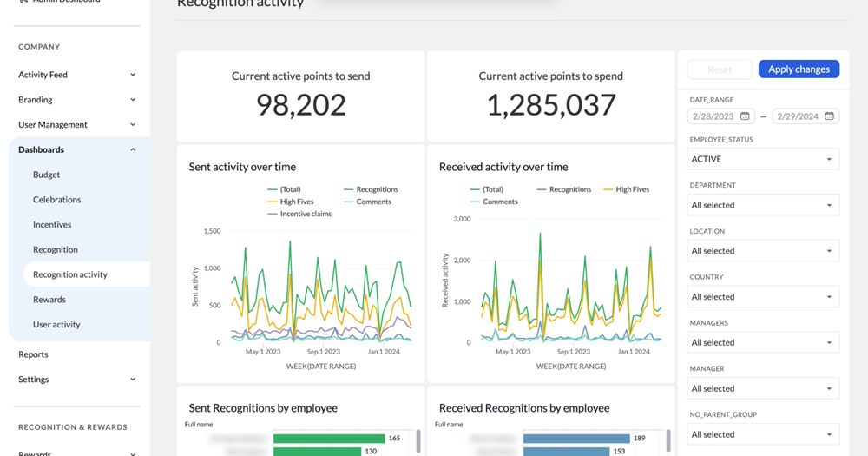The height and width of the screenshot is (456, 868).
Task: Click the start date field 2/28/2023
Action: click(720, 116)
